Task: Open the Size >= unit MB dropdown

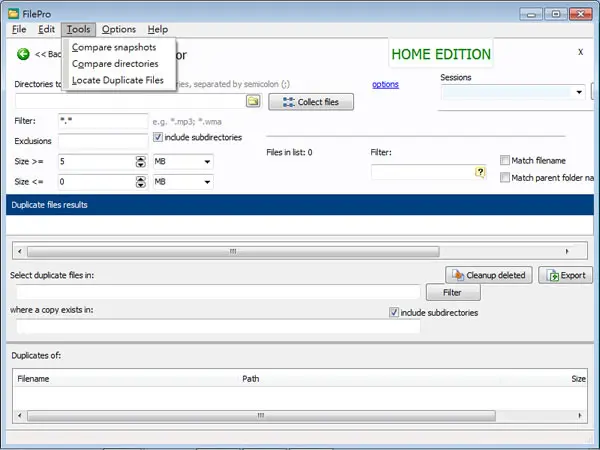Action: tap(183, 161)
